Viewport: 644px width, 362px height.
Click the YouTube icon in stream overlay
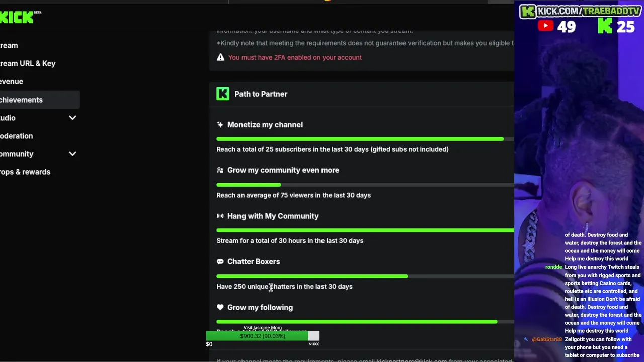[x=546, y=26]
